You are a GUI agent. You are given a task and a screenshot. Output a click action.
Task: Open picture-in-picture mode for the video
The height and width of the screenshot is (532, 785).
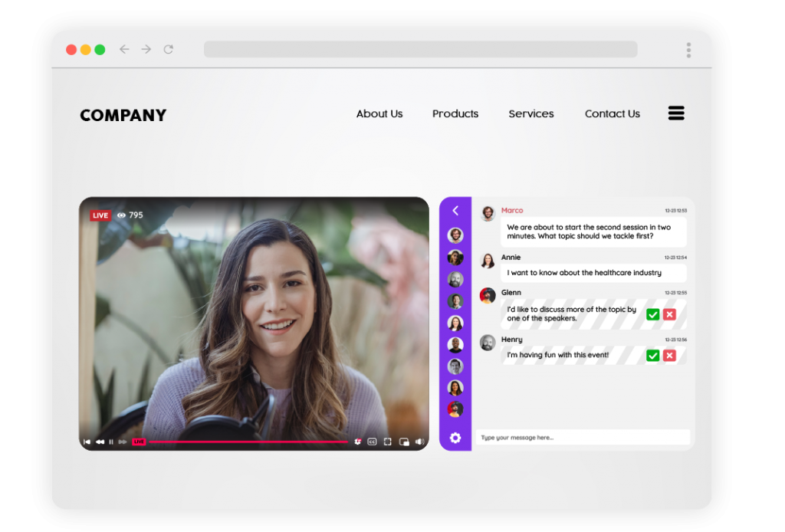(403, 442)
